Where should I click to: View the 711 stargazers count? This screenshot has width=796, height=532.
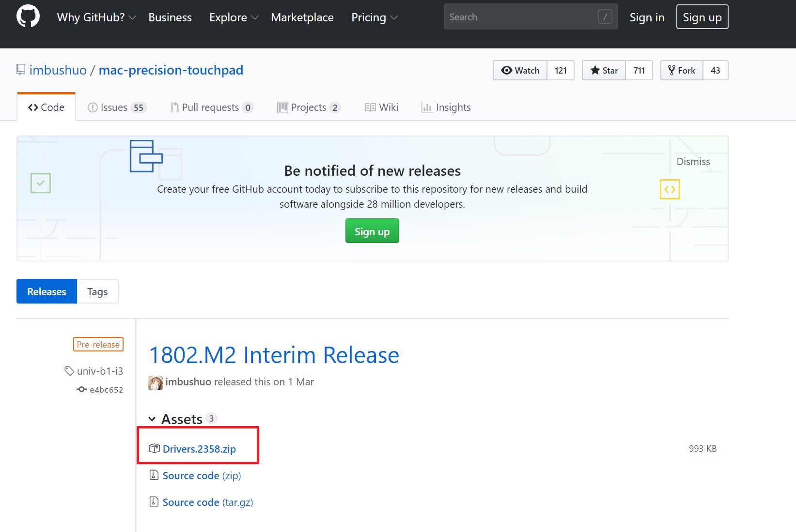(639, 70)
